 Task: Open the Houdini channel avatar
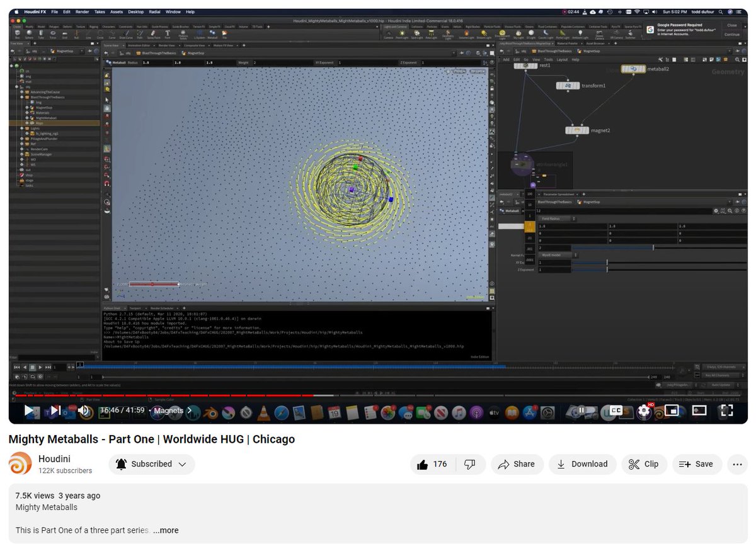pyautogui.click(x=20, y=463)
